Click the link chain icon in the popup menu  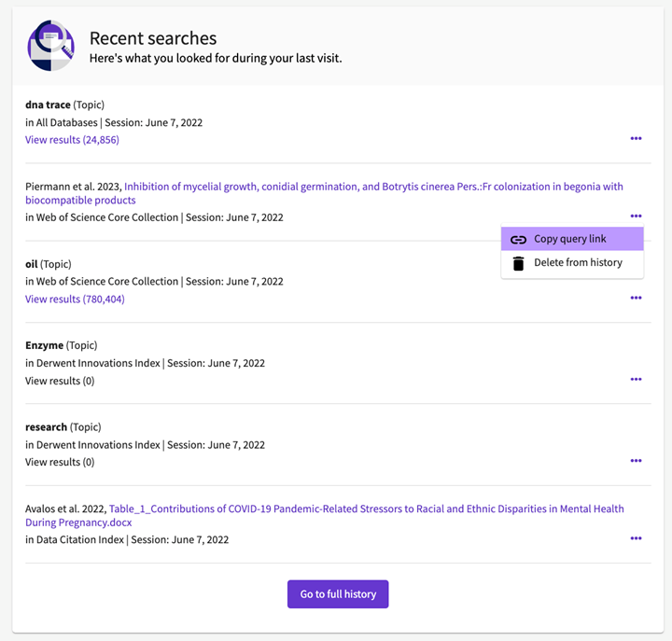tap(518, 240)
